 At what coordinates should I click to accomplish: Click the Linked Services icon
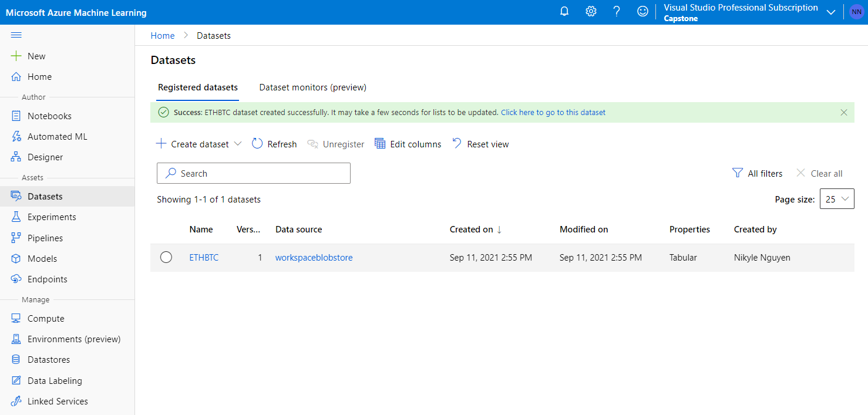16,401
